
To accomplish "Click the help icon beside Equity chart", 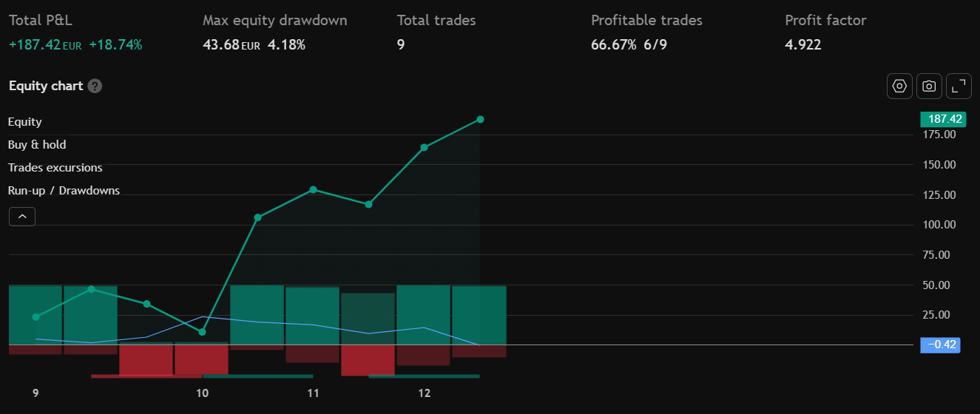I will (95, 86).
